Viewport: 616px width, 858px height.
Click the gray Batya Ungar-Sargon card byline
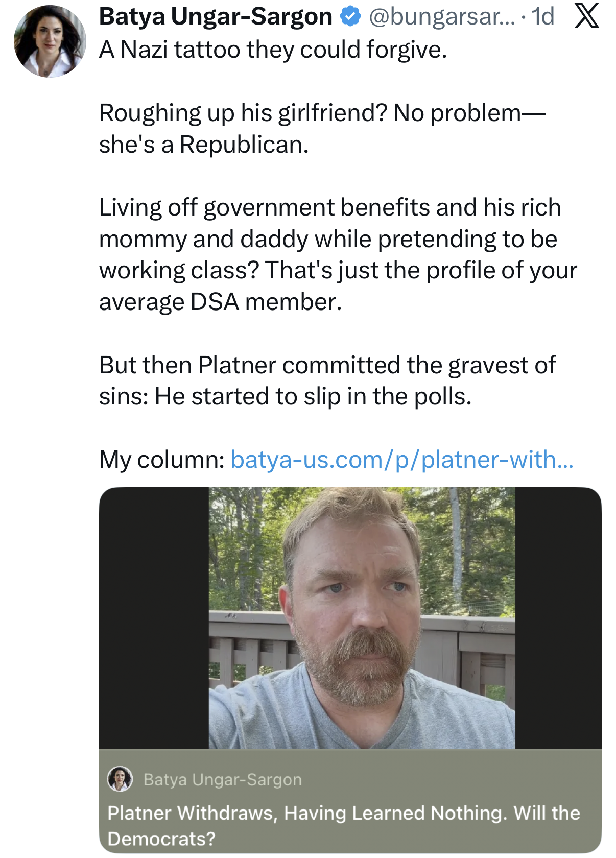pos(223,780)
